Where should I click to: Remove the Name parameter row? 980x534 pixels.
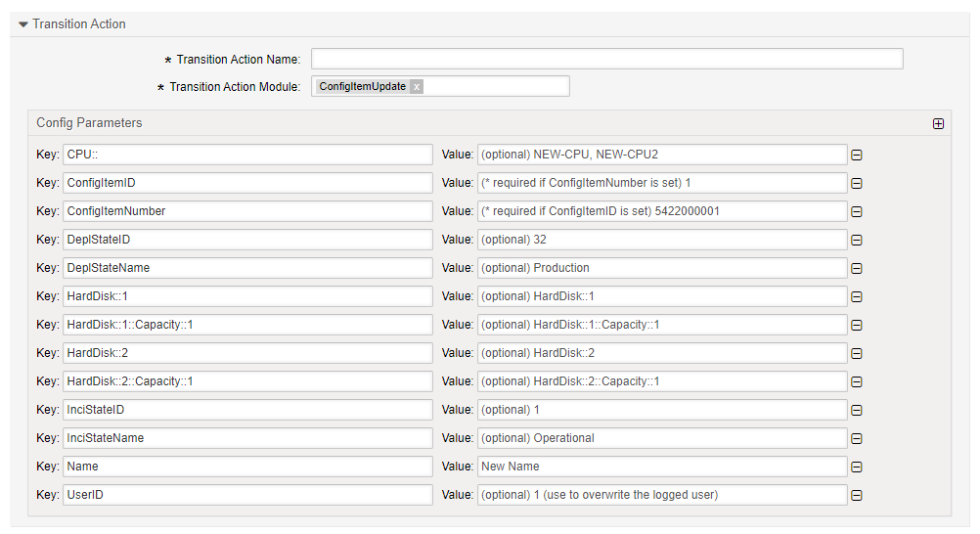point(856,467)
